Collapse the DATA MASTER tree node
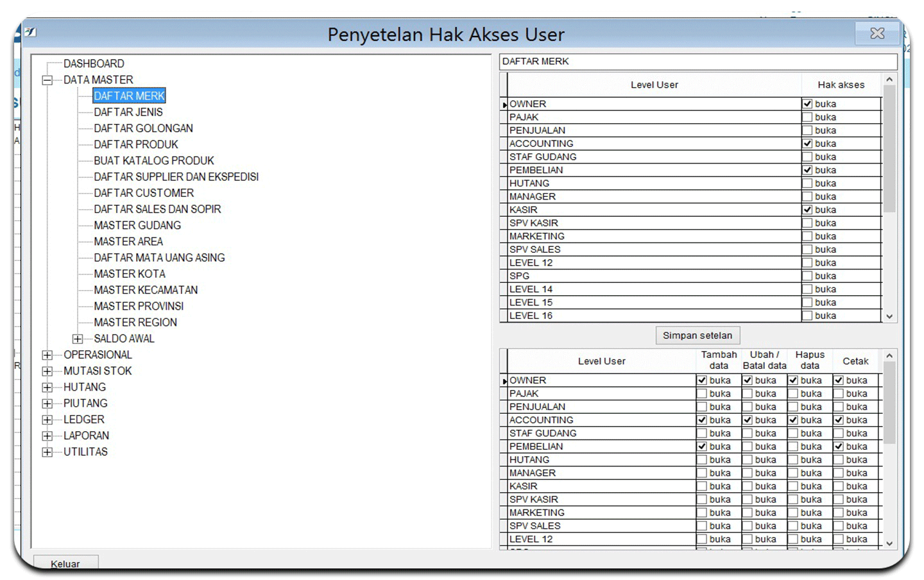The image size is (924, 580). tap(47, 80)
